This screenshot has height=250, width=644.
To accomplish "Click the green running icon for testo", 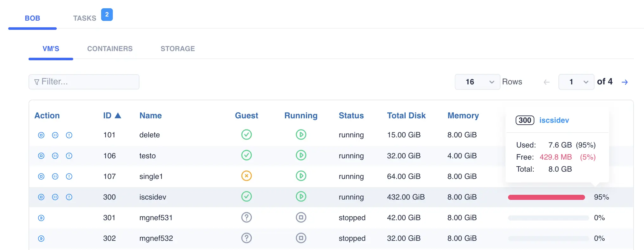I will (301, 155).
